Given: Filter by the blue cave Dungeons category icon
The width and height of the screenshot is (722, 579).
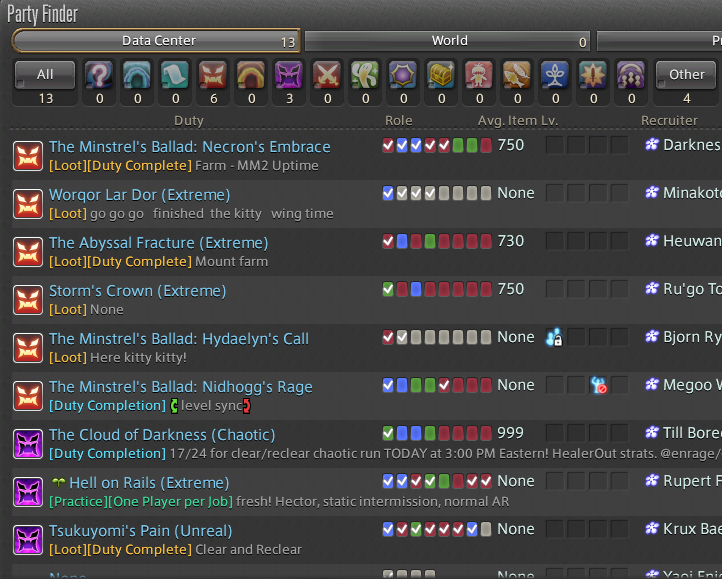Looking at the screenshot, I should 137,74.
